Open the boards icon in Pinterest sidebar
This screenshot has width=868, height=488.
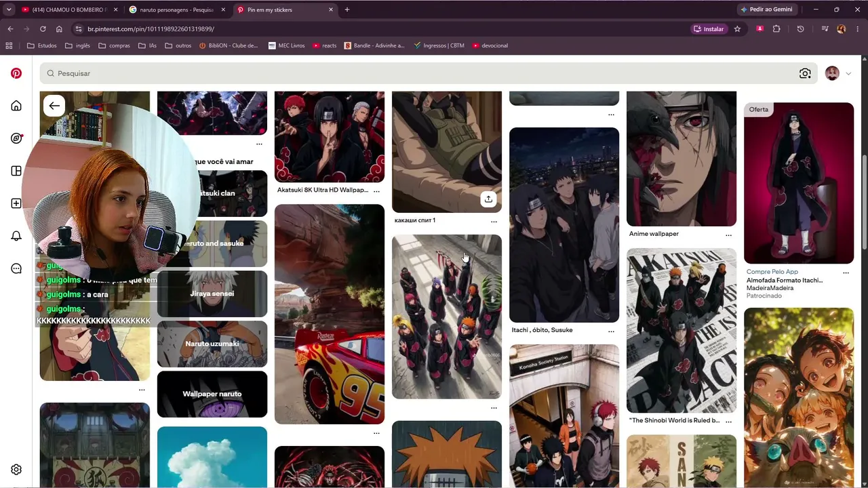tap(16, 171)
